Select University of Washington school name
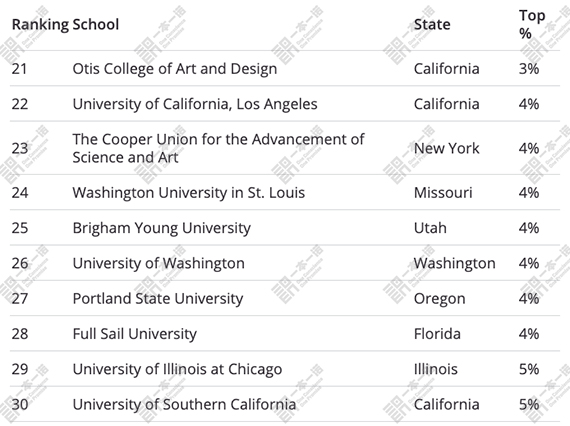This screenshot has height=426, width=570. coord(158,263)
